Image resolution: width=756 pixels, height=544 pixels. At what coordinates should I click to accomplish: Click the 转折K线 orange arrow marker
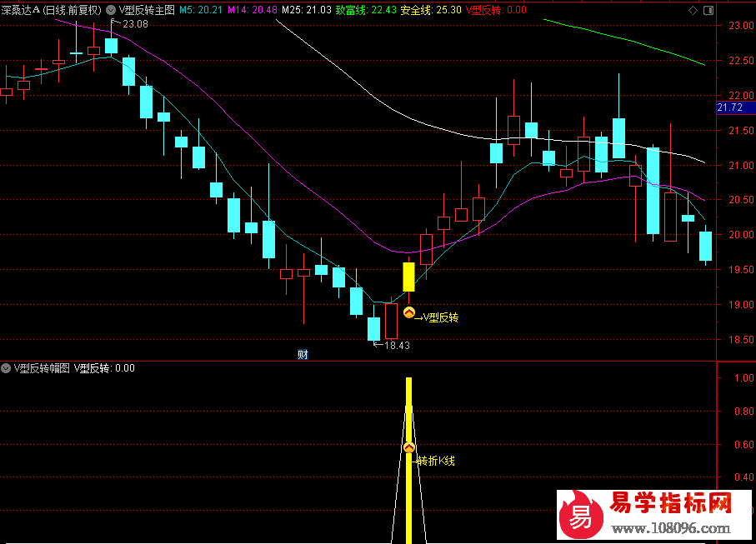pyautogui.click(x=408, y=448)
